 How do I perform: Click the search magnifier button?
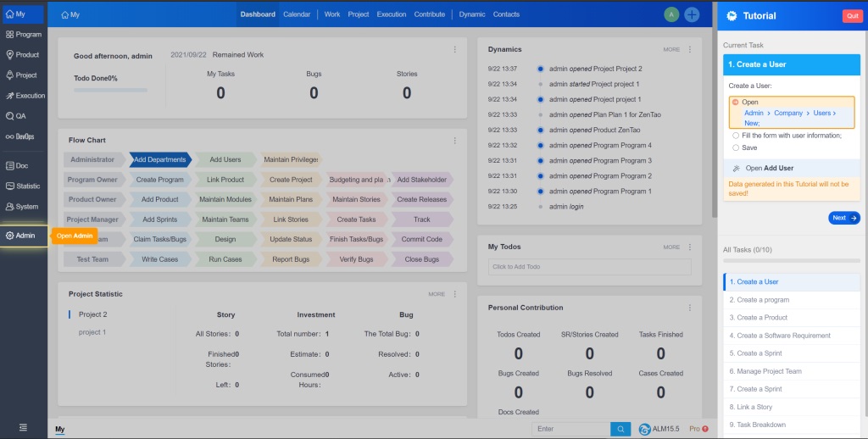[x=621, y=429]
